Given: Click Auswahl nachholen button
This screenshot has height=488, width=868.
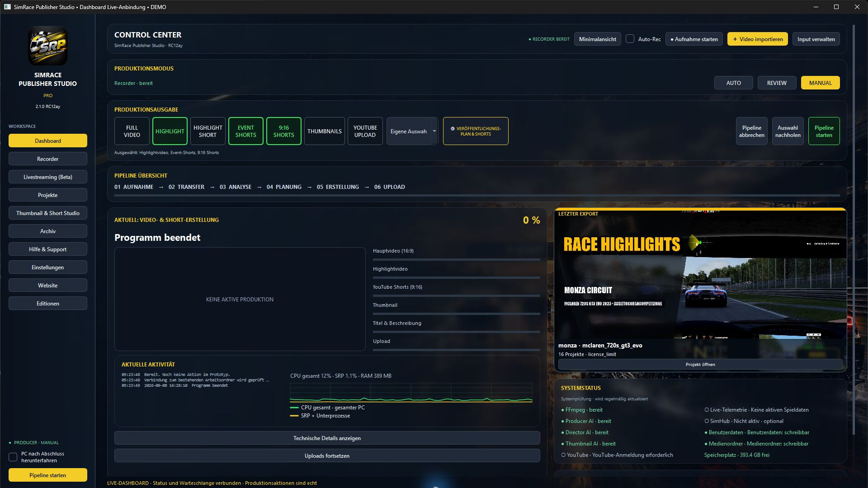Looking at the screenshot, I should (788, 131).
